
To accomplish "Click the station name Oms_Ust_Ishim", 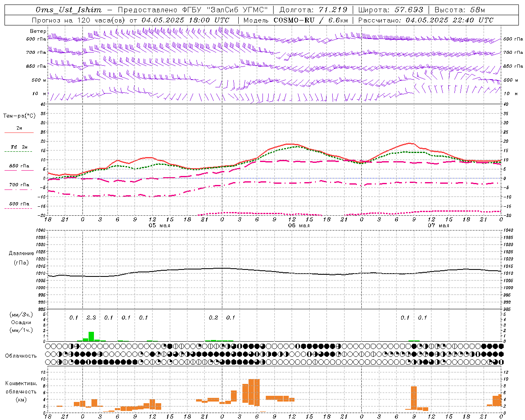I will [x=68, y=10].
